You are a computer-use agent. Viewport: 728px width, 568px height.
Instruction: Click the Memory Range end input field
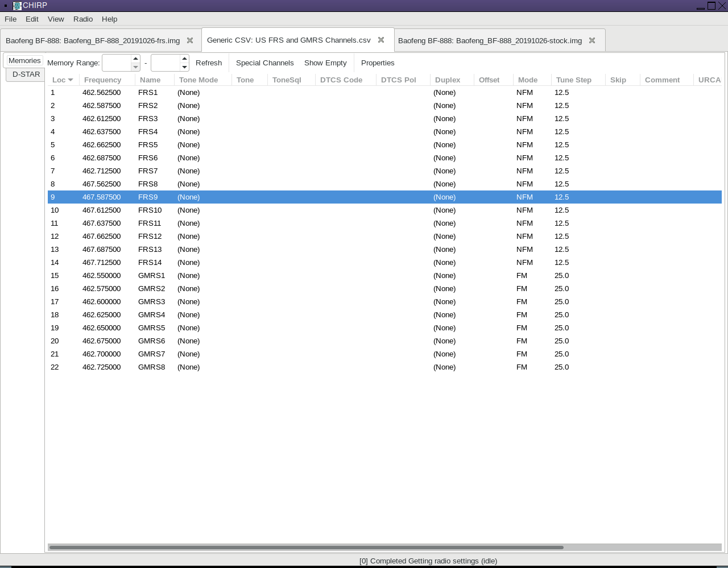pyautogui.click(x=166, y=63)
